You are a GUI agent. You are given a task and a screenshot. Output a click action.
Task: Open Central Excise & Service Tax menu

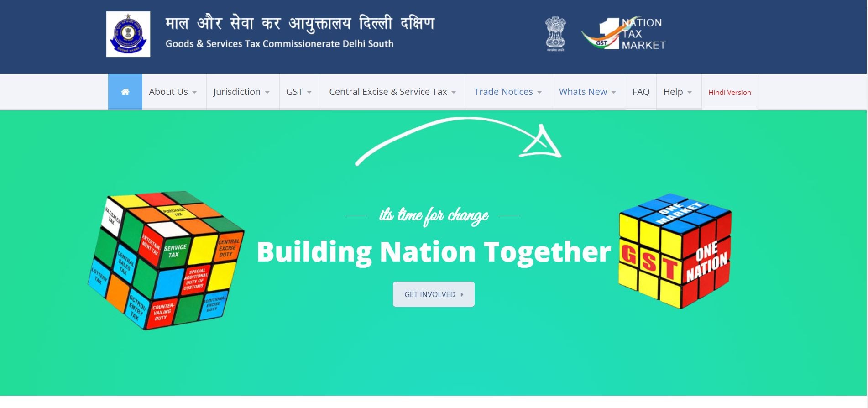pos(393,92)
